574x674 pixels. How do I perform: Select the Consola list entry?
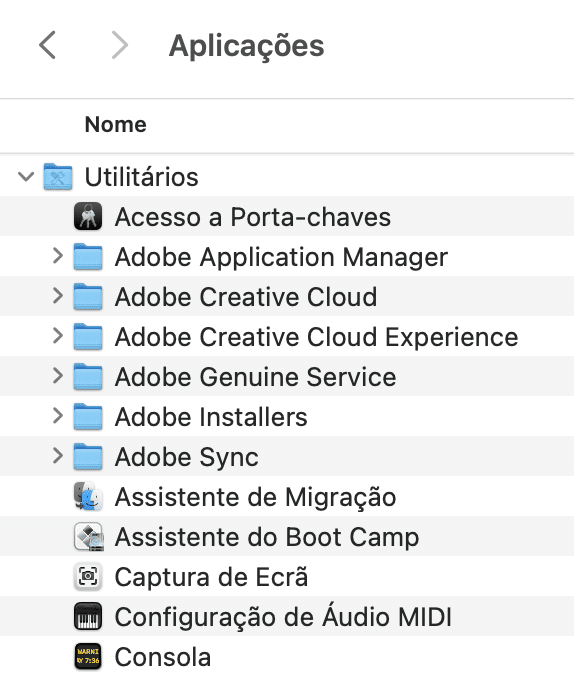click(x=287, y=656)
